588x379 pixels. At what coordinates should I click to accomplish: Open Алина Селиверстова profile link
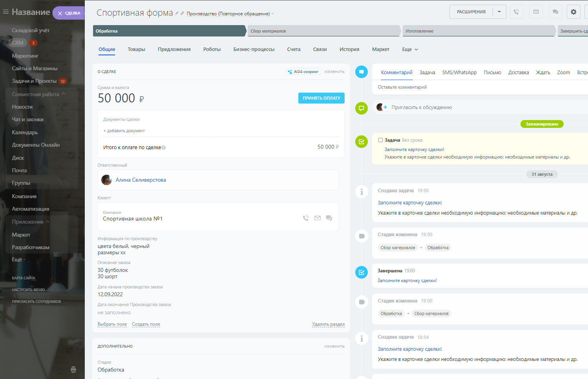[141, 180]
